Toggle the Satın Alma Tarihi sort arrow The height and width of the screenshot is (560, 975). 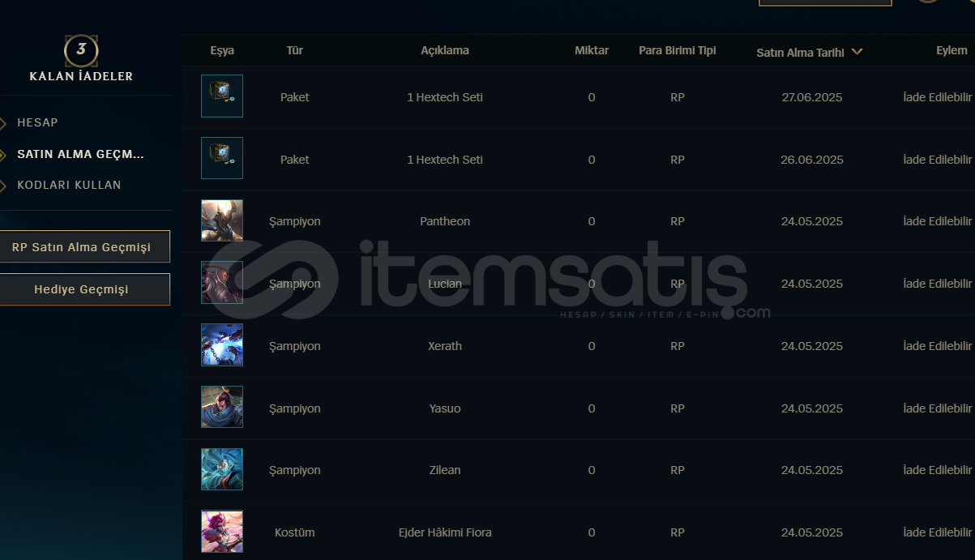tap(857, 52)
